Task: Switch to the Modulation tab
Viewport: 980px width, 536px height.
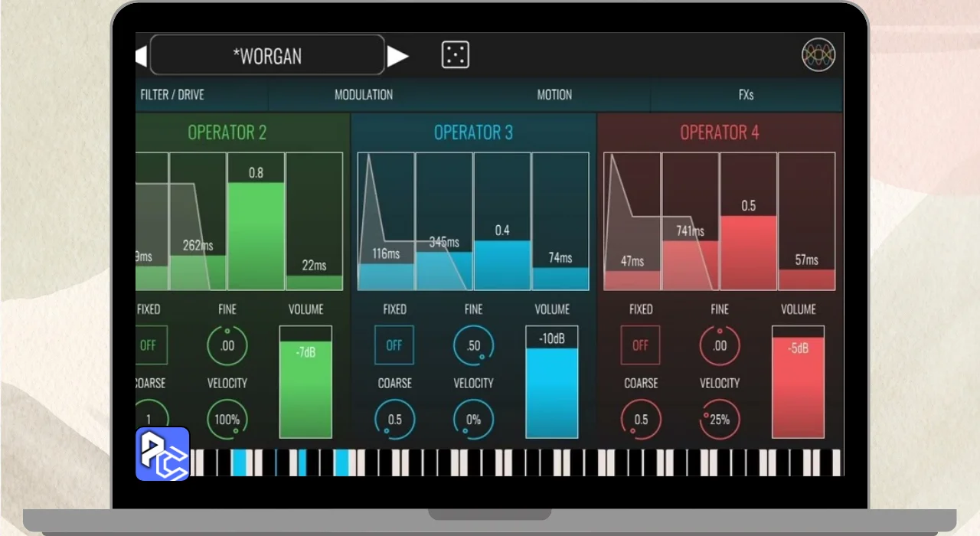Action: pyautogui.click(x=364, y=95)
